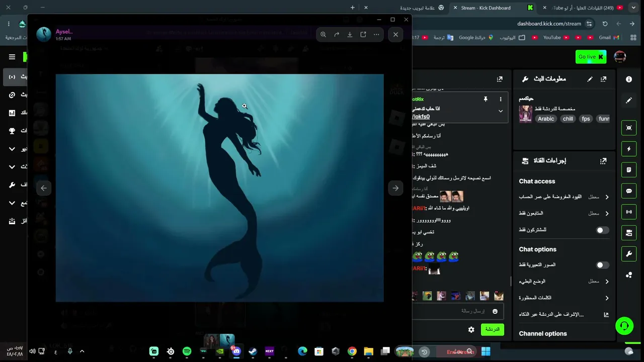
Task: Expand followers-only chat setting
Action: 564,214
